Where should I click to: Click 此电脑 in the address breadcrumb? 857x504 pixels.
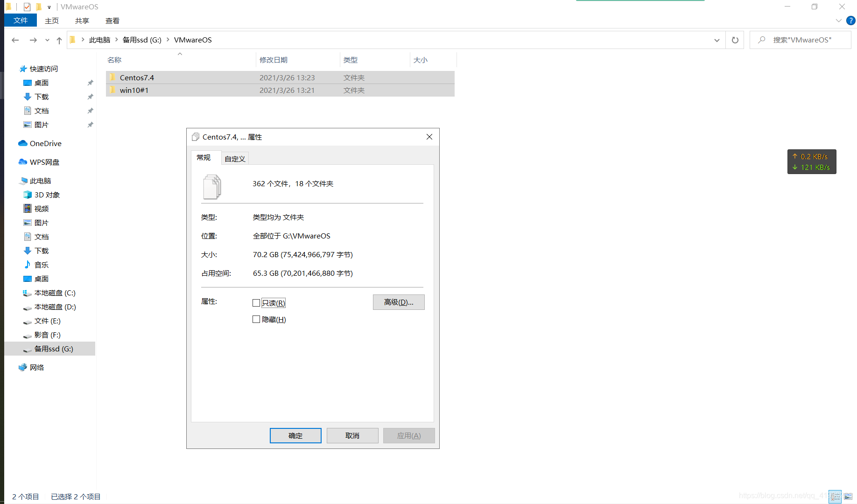point(99,40)
